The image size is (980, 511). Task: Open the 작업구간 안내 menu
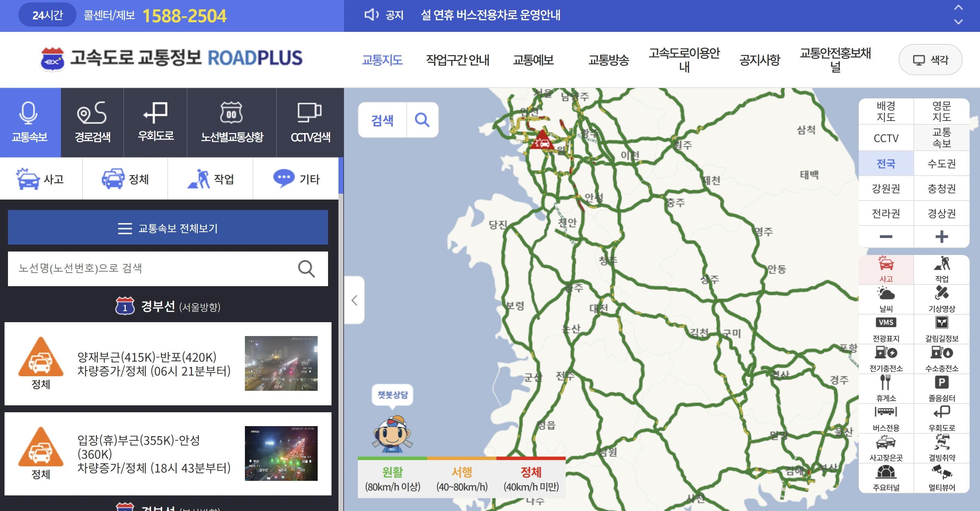(x=457, y=60)
